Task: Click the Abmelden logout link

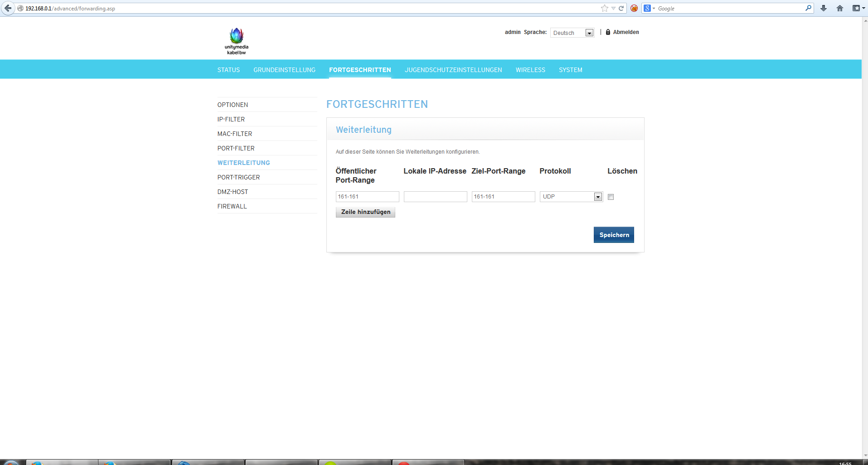Action: 626,32
